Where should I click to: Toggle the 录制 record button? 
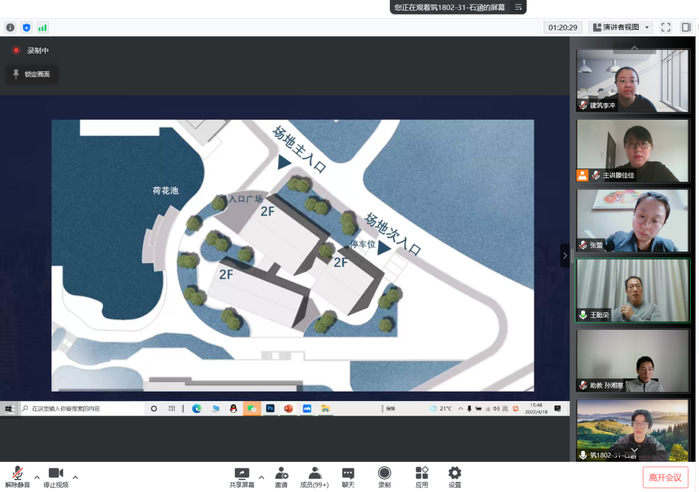(x=384, y=472)
